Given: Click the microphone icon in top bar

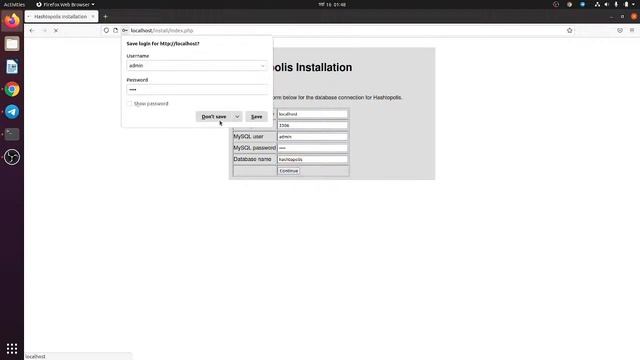Looking at the screenshot, I should coord(616,4).
